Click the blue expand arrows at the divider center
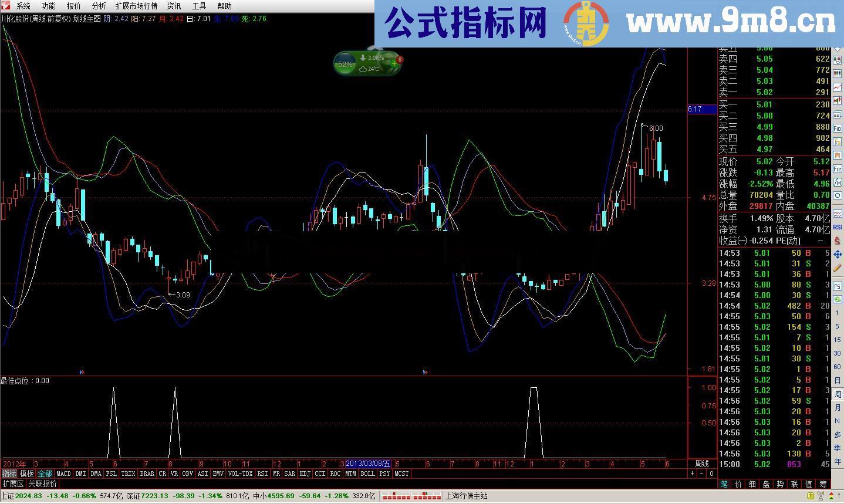 tap(424, 371)
